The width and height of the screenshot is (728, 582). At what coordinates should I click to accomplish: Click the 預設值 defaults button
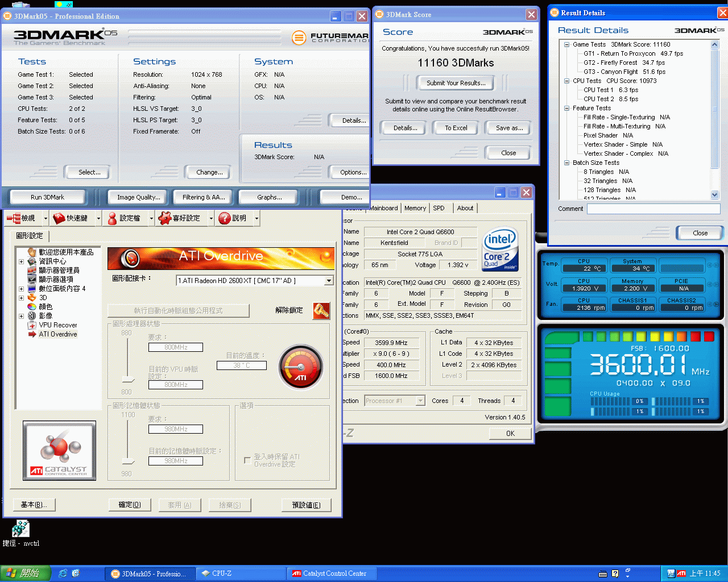point(306,505)
